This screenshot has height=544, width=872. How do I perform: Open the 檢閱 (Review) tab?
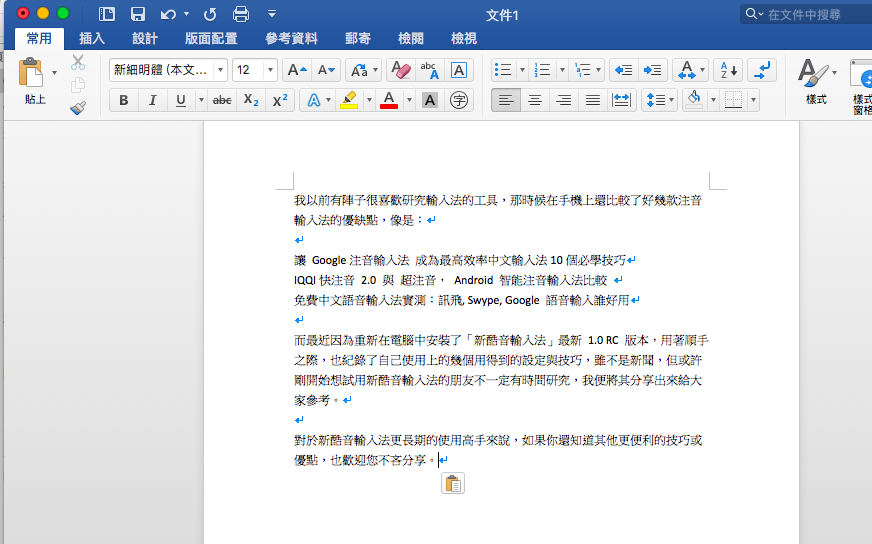[x=411, y=38]
